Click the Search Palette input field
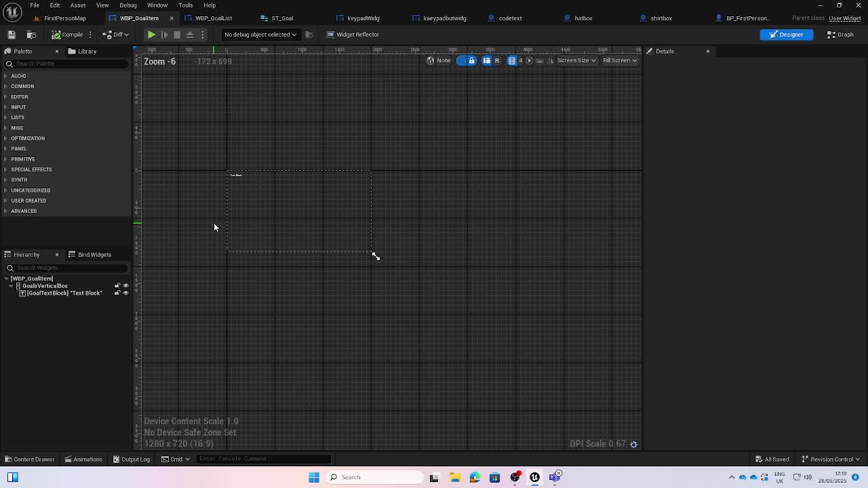Screen dimensions: 868x488 coord(68,64)
